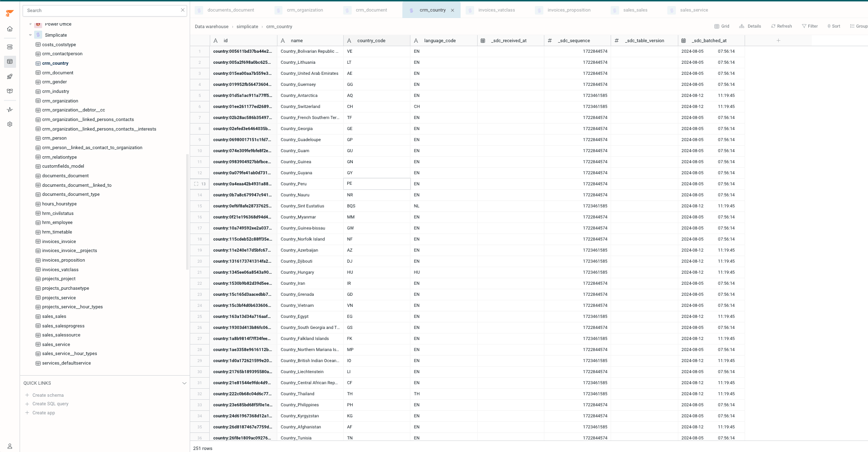Screen dimensions: 868x452
Task: Click the country_code column header
Action: point(377,41)
